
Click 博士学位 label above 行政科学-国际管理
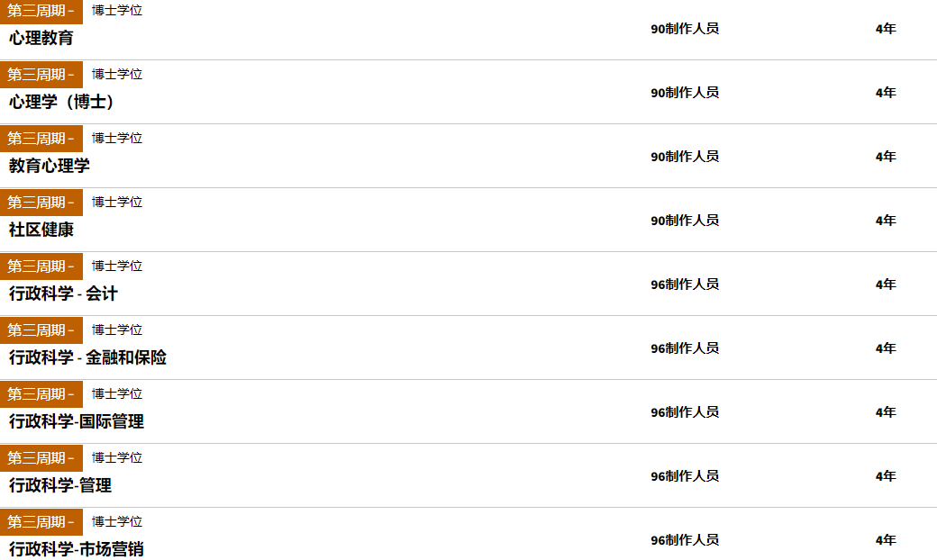click(117, 393)
